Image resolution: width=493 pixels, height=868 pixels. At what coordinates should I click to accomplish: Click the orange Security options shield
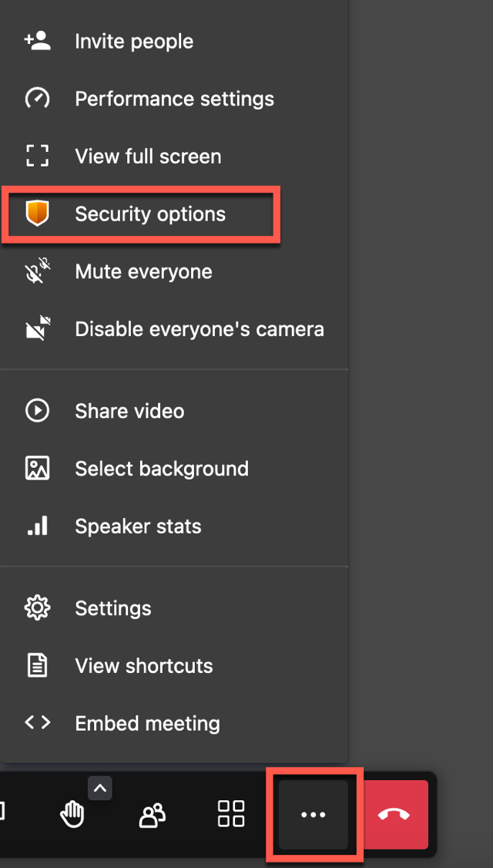tap(38, 214)
